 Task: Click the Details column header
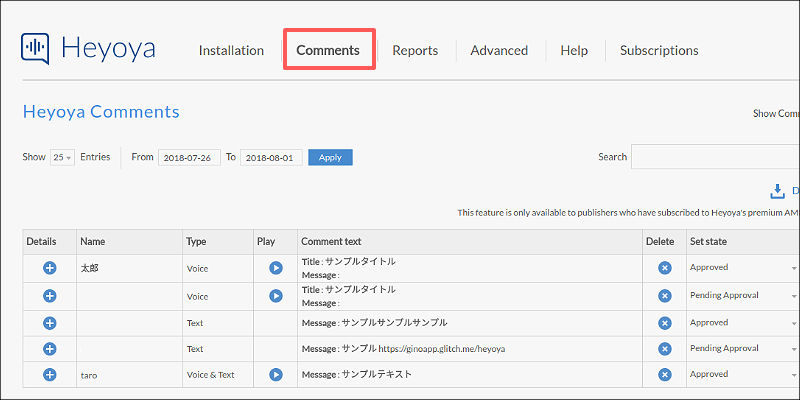pos(49,242)
